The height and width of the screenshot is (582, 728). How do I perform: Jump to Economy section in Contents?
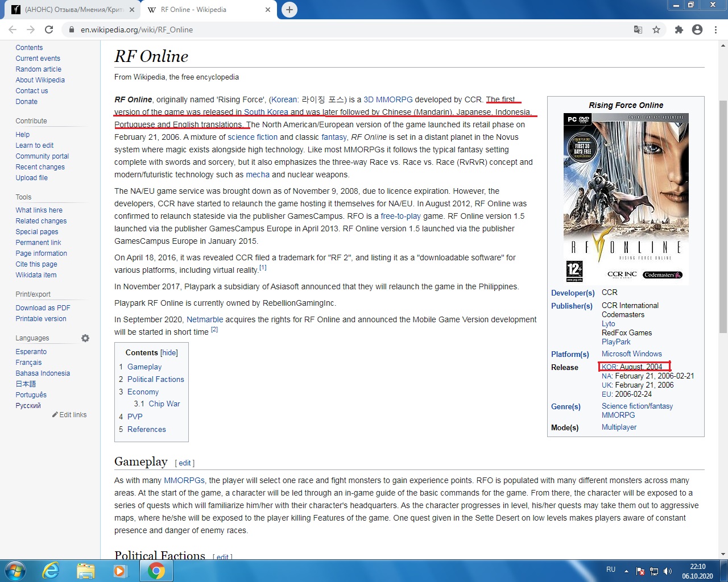click(143, 392)
